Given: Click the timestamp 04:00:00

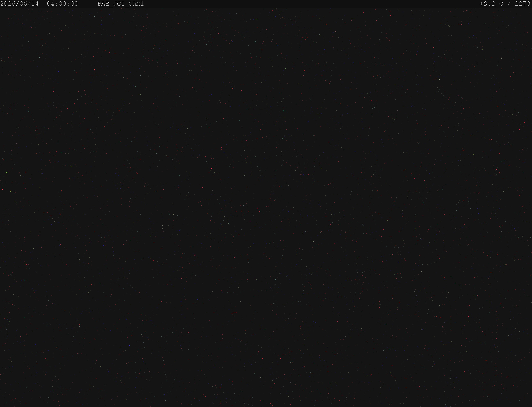Looking at the screenshot, I should 63,4.
